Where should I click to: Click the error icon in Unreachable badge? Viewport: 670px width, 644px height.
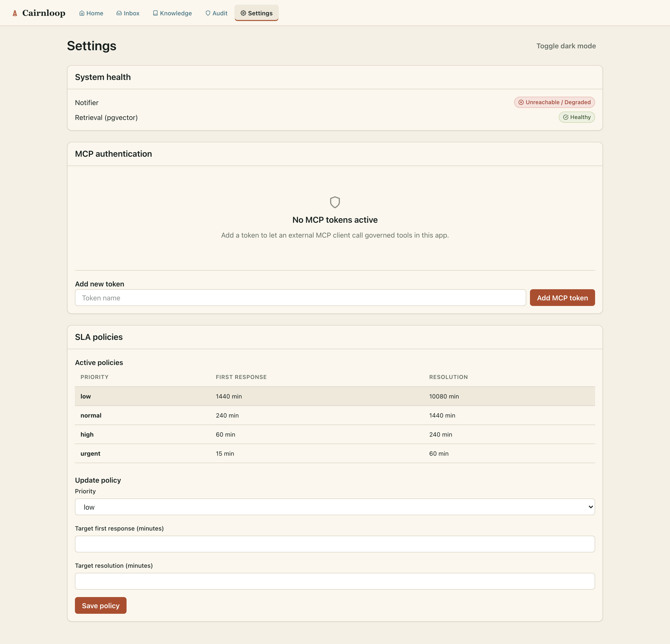click(x=521, y=102)
